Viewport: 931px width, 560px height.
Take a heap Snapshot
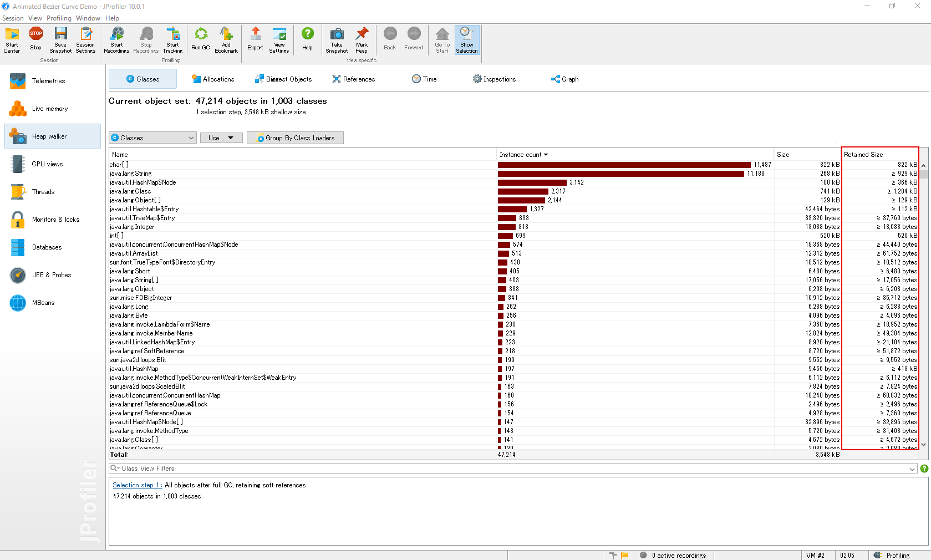(337, 40)
